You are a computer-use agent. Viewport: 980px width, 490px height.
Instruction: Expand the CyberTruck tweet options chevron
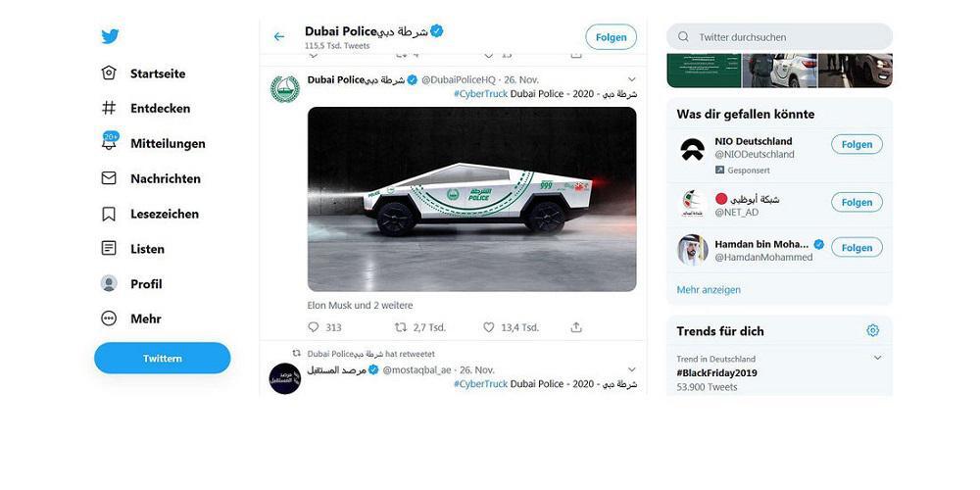[x=632, y=79]
